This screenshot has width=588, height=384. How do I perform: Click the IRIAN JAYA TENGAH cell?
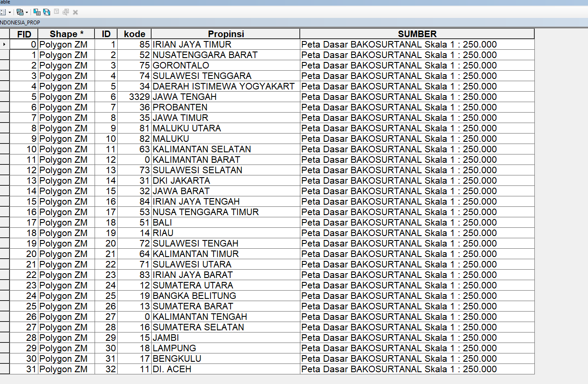tap(226, 202)
